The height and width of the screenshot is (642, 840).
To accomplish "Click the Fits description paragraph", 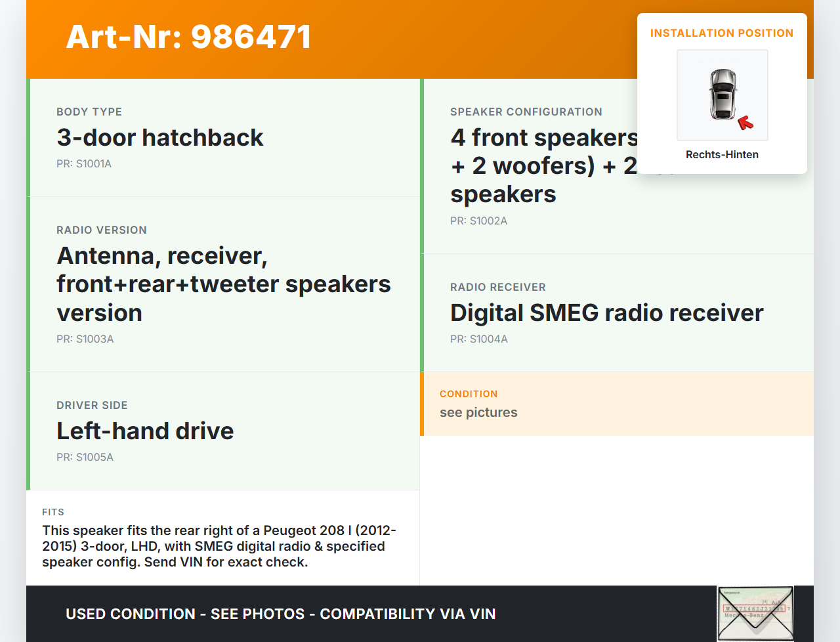I will pos(219,546).
